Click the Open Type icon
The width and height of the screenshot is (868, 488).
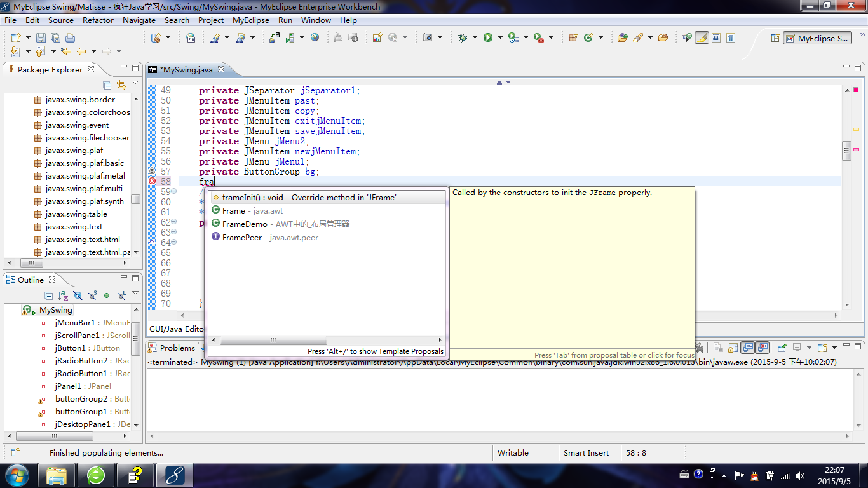tap(623, 37)
